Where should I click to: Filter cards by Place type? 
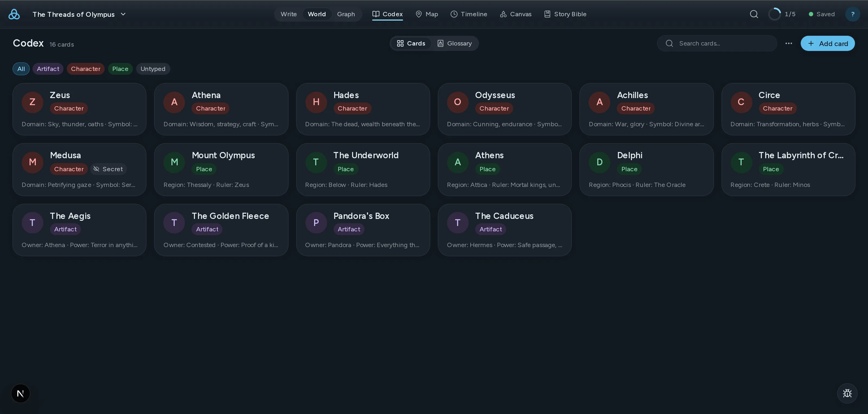tap(120, 69)
